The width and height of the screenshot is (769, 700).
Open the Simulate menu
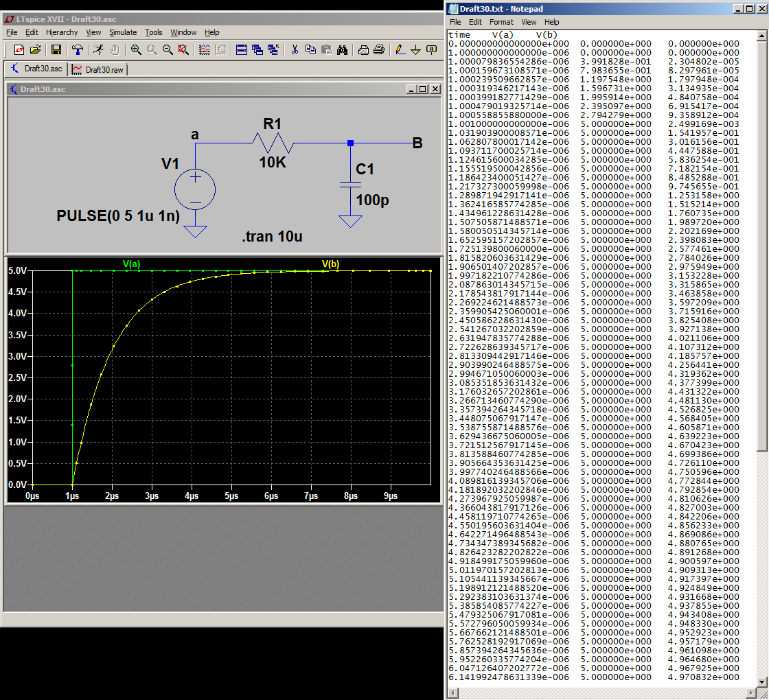point(123,32)
